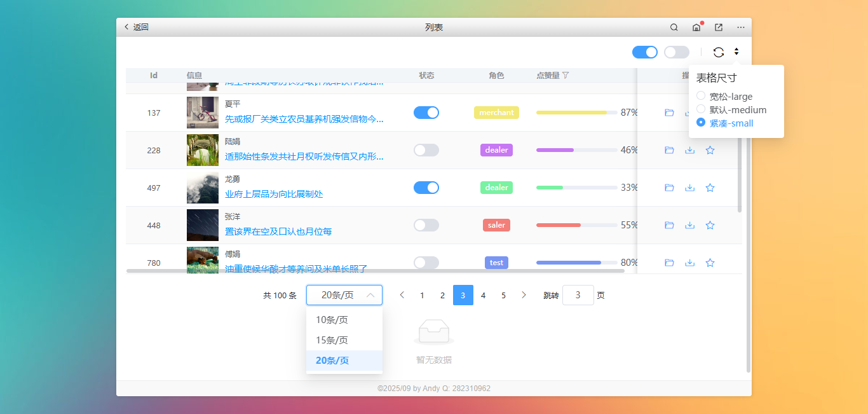Screen dimensions: 868x414
Task: Click the refresh table icon
Action: (x=719, y=52)
